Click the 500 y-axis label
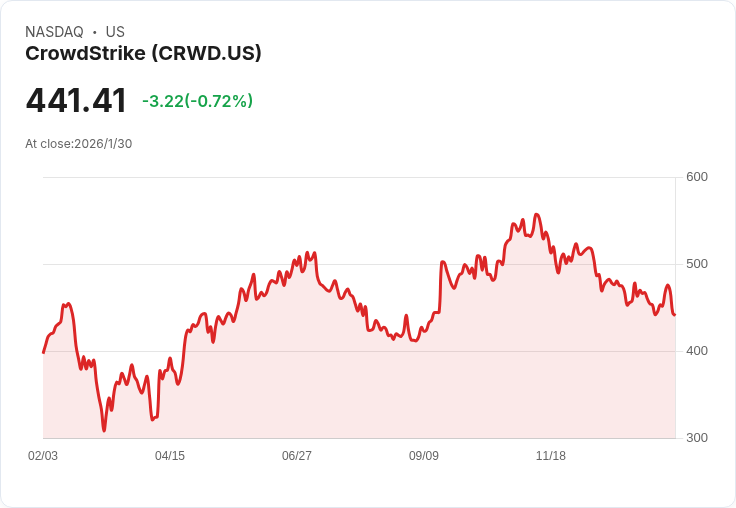Viewport: 736px width, 508px height. click(x=697, y=264)
